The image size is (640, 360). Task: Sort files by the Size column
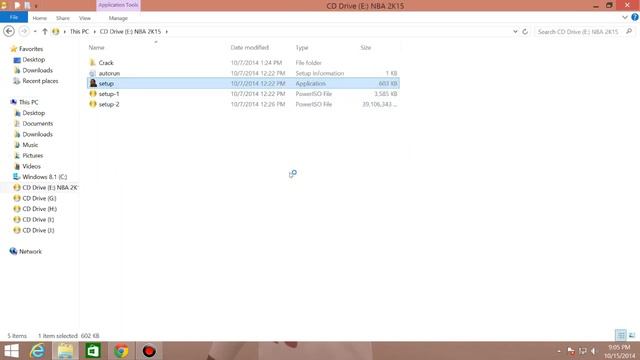click(366, 48)
